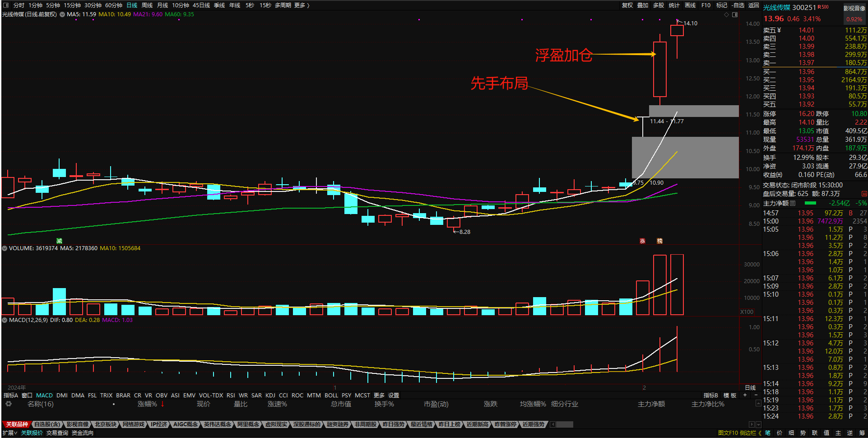Select the 主 icon in bottom bar

[838, 433]
